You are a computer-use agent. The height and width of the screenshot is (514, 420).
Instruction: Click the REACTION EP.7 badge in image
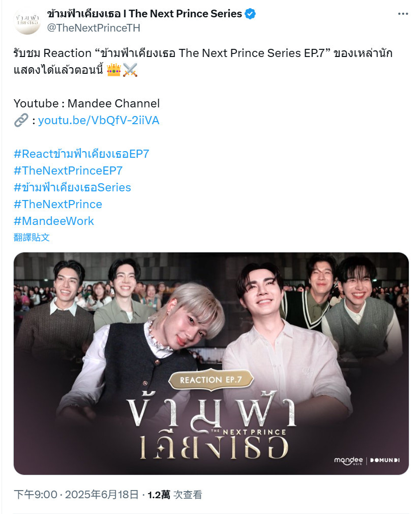tap(211, 380)
